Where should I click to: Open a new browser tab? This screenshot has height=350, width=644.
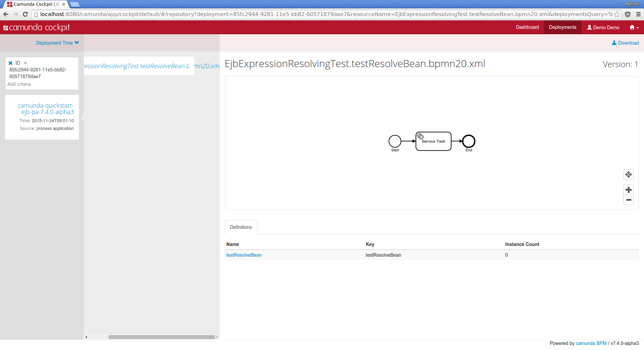click(x=75, y=4)
